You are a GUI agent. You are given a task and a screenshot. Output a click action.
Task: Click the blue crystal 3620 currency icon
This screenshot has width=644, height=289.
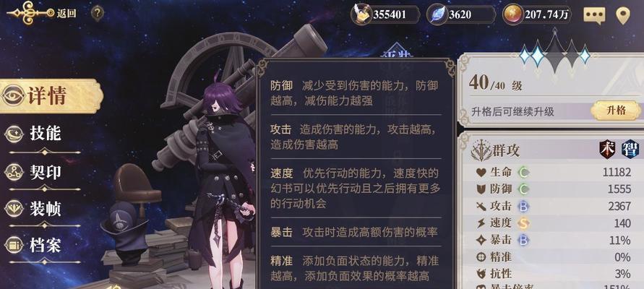pyautogui.click(x=437, y=14)
